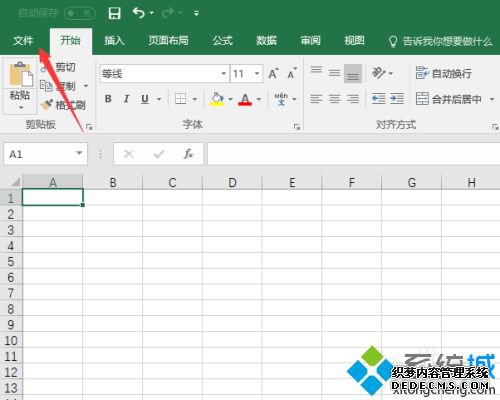500x400 pixels.
Task: Select column F header
Action: (x=351, y=182)
